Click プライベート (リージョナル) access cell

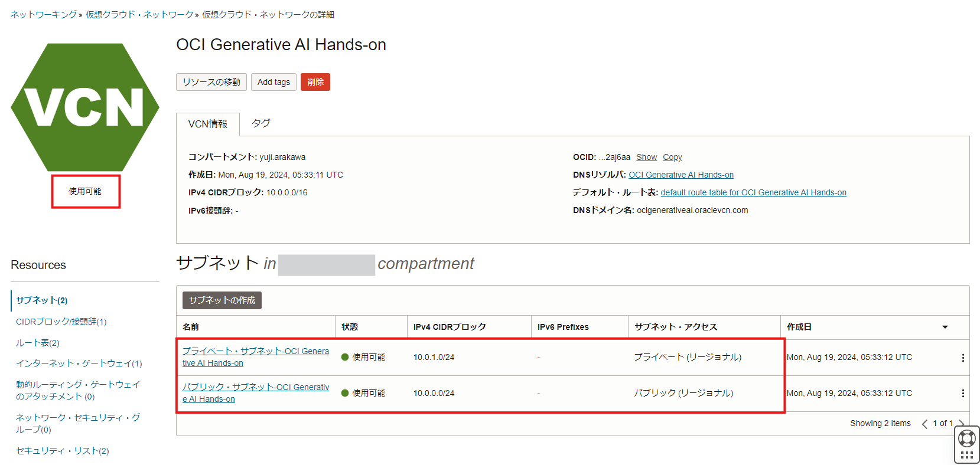(688, 357)
